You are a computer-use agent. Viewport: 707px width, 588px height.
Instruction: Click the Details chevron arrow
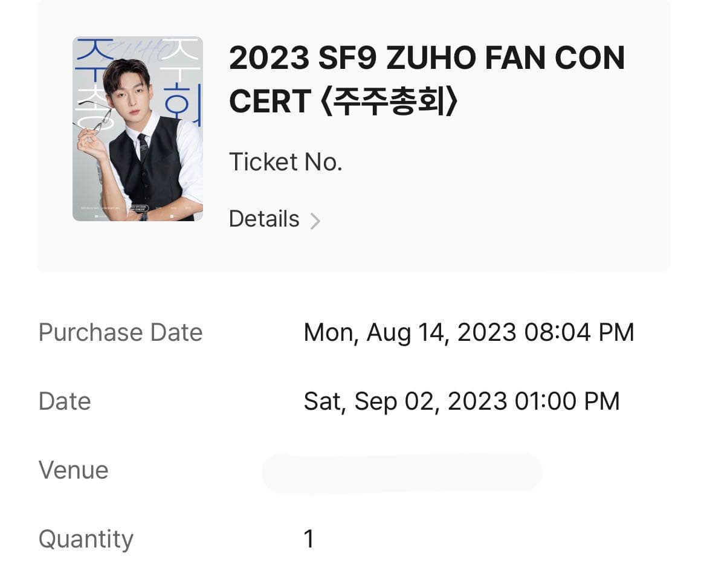pyautogui.click(x=317, y=220)
